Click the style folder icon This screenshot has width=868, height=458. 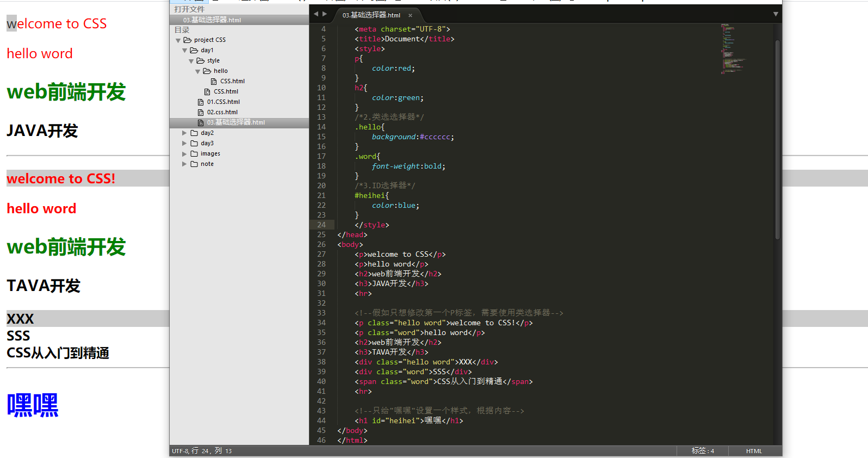click(x=201, y=60)
